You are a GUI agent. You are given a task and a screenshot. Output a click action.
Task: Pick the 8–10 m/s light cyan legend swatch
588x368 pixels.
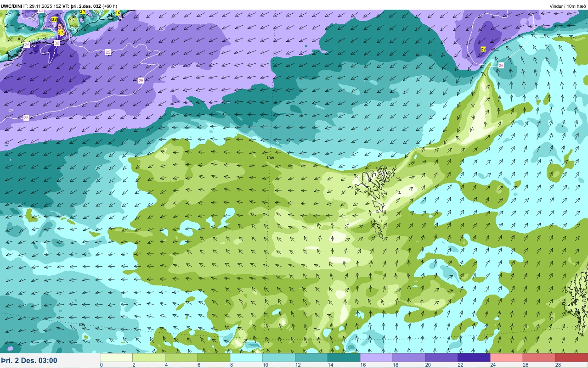pyautogui.click(x=247, y=357)
